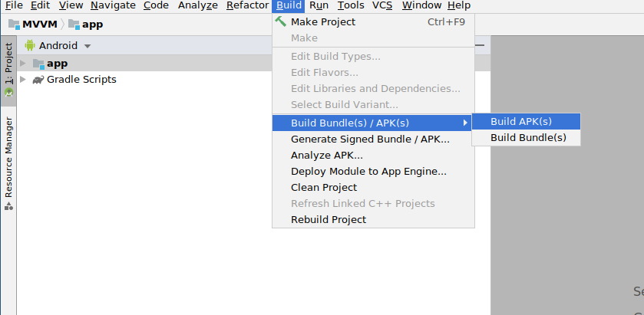Click the Android robot icon in project panel
This screenshot has width=644, height=315.
(x=30, y=45)
